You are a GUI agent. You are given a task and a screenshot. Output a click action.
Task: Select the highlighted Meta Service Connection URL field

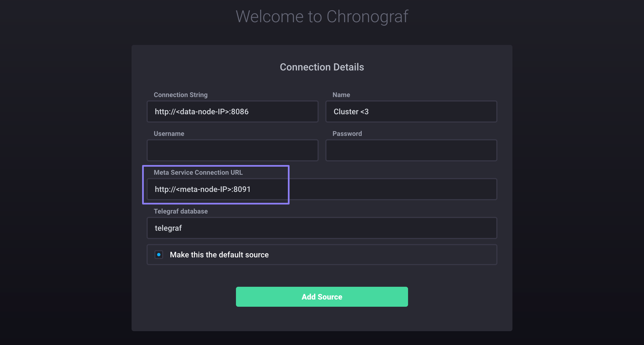218,189
